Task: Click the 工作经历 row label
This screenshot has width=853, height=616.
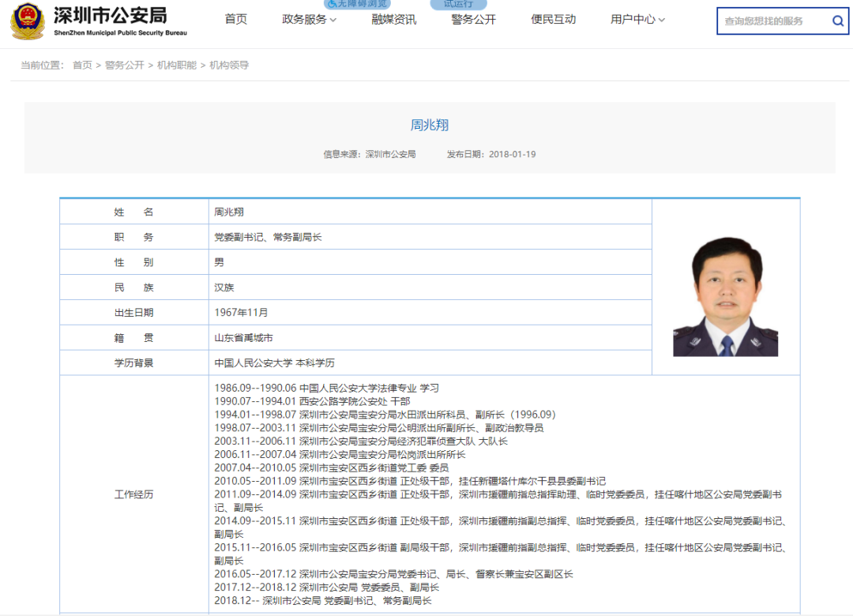Action: (x=133, y=494)
